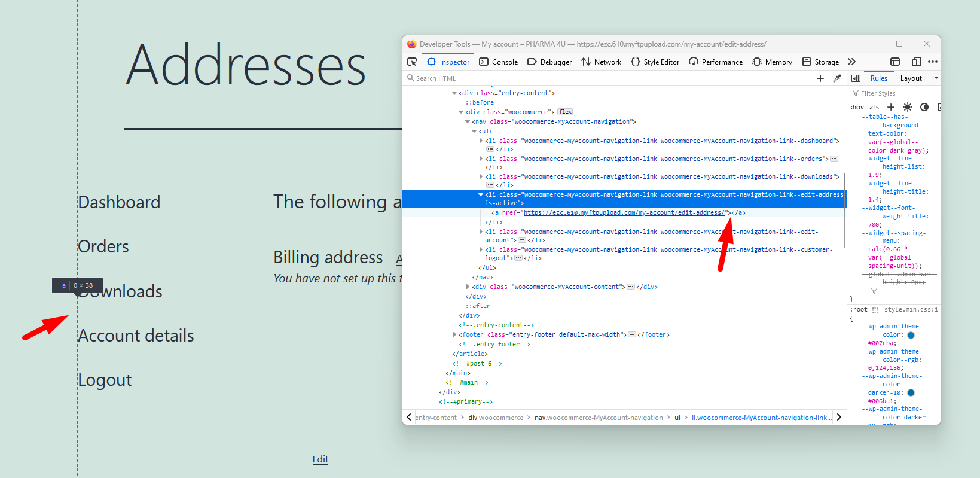
Task: Select the ::before pseudo-element row
Action: (480, 103)
